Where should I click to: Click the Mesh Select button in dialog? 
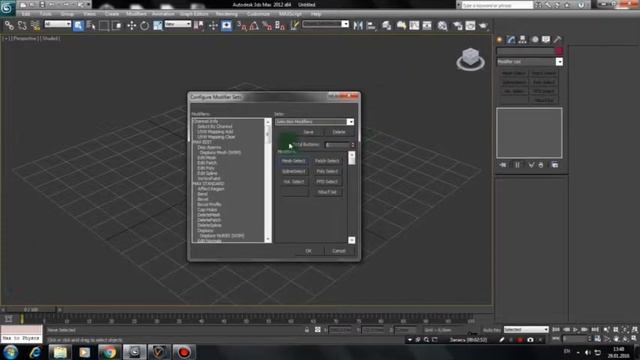pyautogui.click(x=293, y=161)
